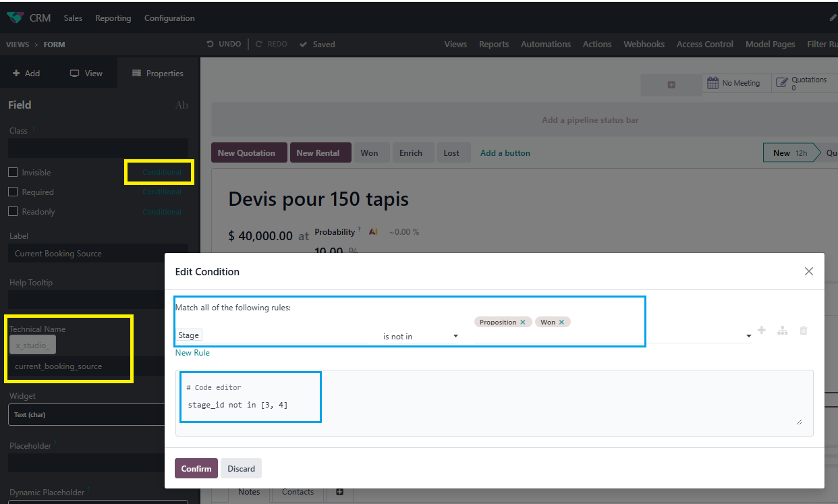Image resolution: width=838 pixels, height=504 pixels.
Task: Switch to the Add tab
Action: 27,73
